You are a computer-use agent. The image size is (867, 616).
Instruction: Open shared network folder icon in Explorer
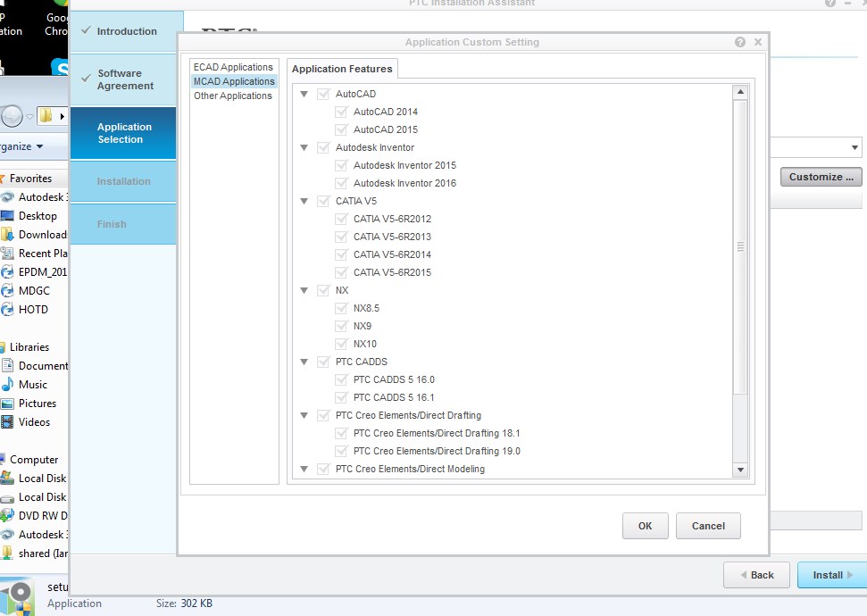(7, 553)
